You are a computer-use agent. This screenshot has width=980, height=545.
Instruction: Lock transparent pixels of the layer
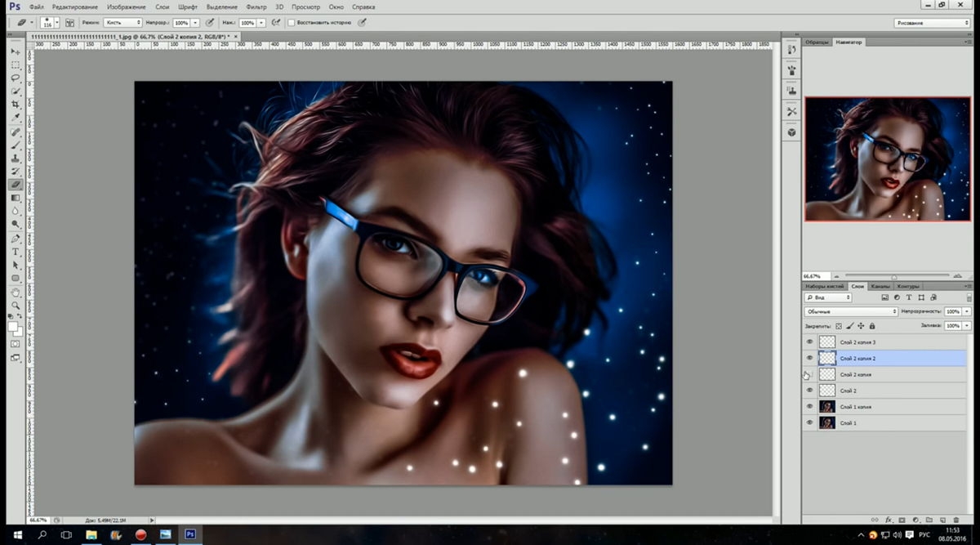pos(838,326)
